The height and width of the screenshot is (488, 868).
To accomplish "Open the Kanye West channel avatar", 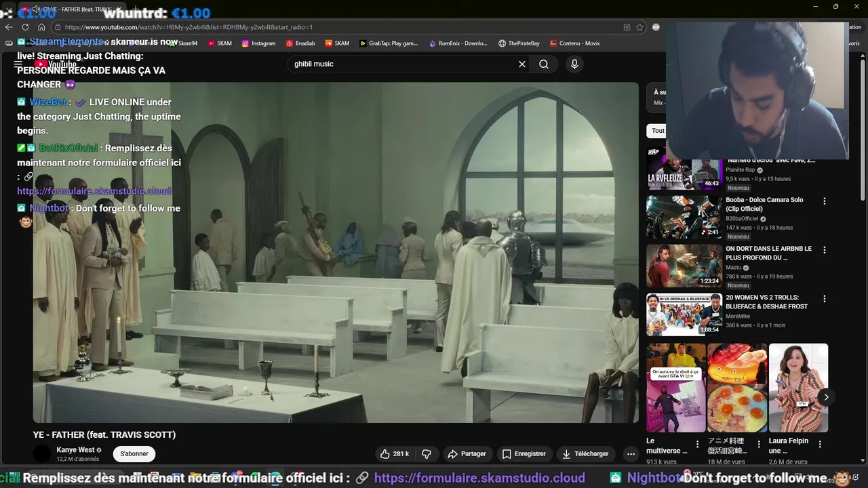I will pyautogui.click(x=42, y=453).
